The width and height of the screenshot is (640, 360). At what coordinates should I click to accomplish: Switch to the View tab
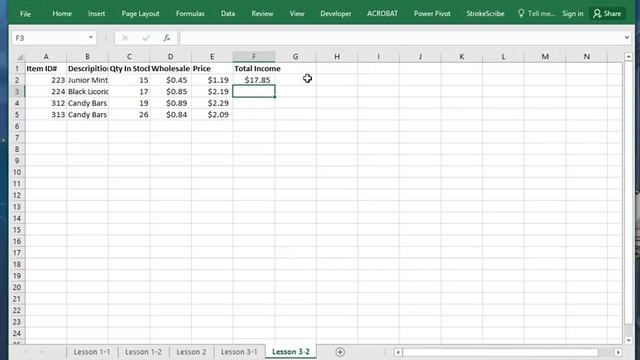(297, 13)
